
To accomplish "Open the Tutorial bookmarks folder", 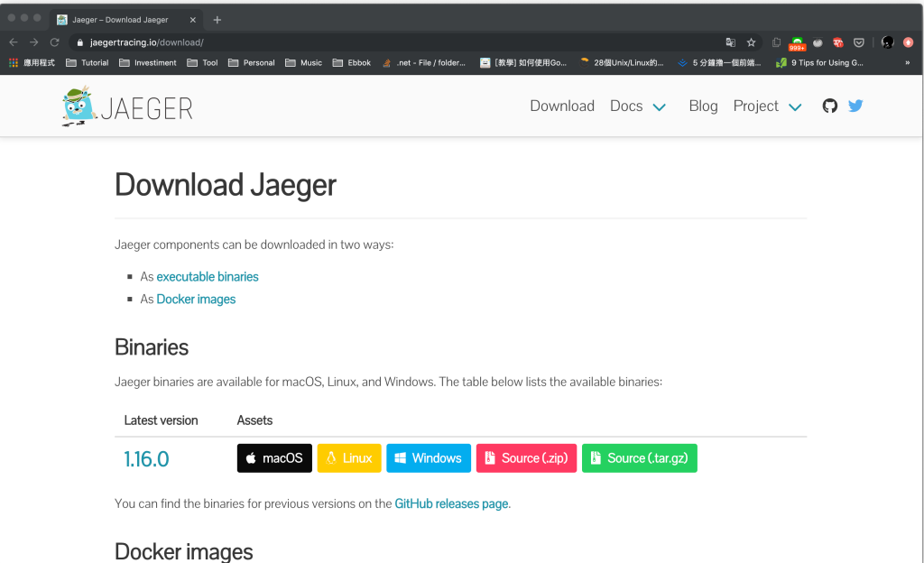I will click(88, 62).
